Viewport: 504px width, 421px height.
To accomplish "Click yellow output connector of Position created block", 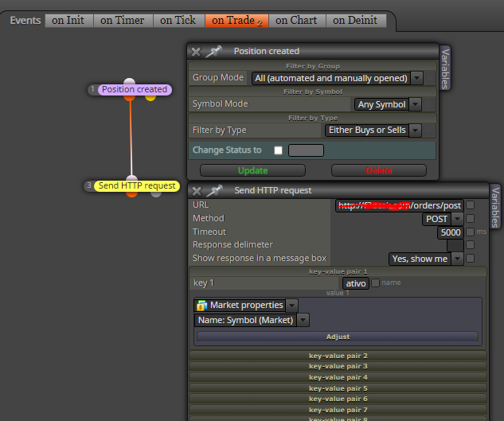I will tap(150, 97).
